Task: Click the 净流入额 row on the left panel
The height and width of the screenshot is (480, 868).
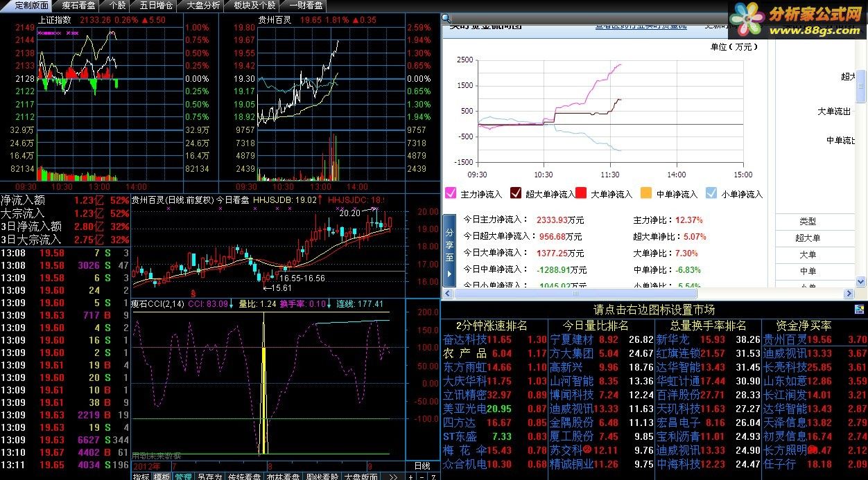Action: coord(65,200)
